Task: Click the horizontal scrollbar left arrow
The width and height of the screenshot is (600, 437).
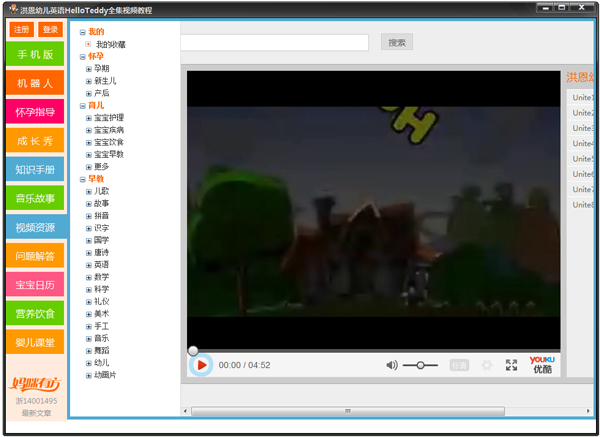Action: coord(185,411)
